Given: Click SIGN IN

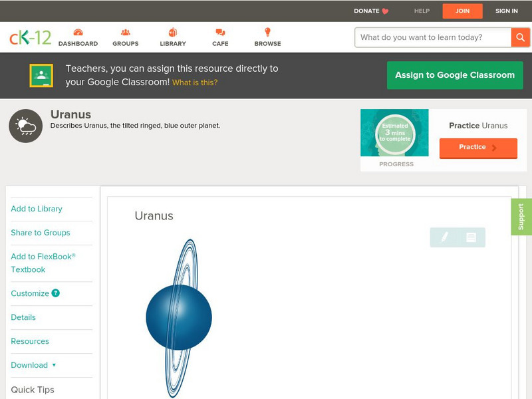Looking at the screenshot, I should [x=506, y=11].
